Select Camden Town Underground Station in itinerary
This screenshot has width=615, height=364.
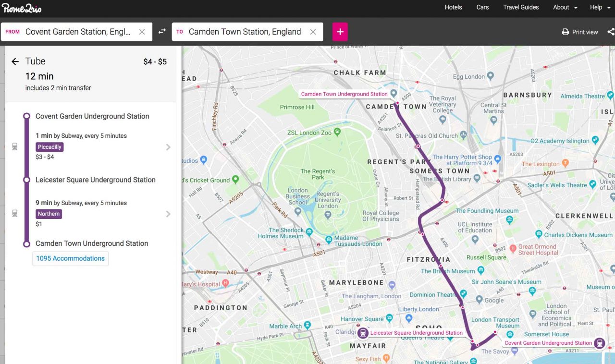point(92,243)
